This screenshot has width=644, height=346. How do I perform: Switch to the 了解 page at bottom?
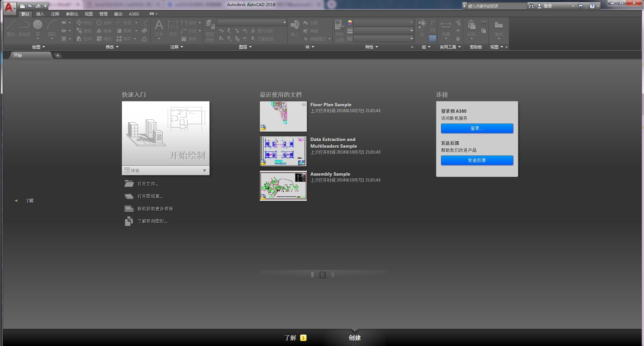click(x=291, y=338)
